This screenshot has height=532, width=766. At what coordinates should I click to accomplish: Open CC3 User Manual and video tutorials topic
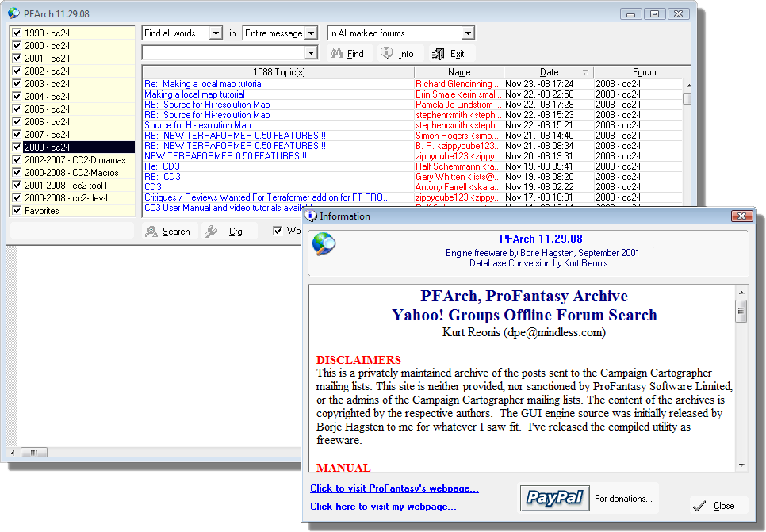point(223,208)
